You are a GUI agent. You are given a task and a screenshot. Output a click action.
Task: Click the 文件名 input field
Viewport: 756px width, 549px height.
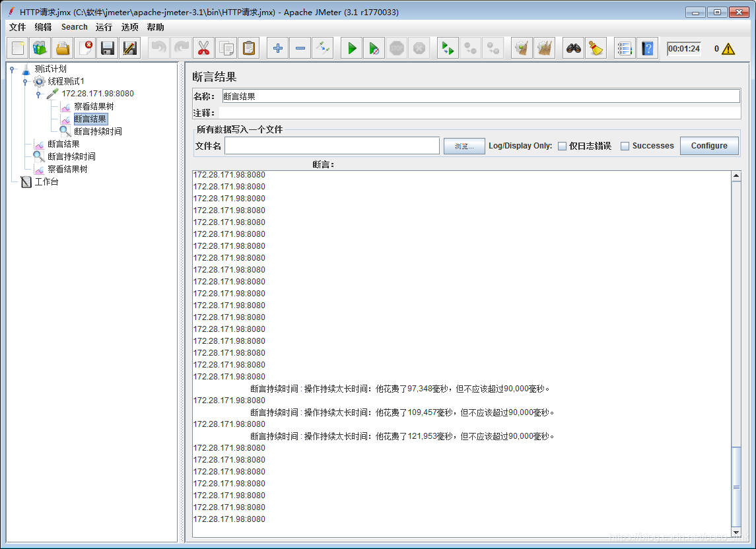tap(332, 146)
